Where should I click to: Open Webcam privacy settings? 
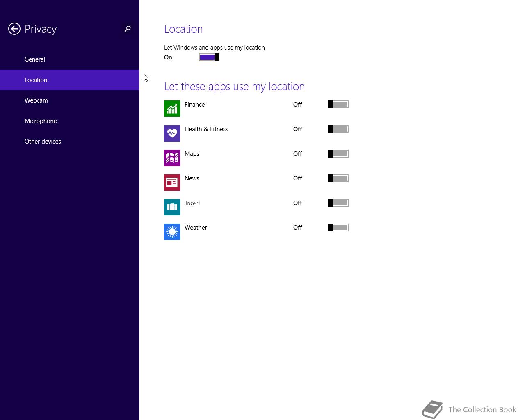click(70, 100)
